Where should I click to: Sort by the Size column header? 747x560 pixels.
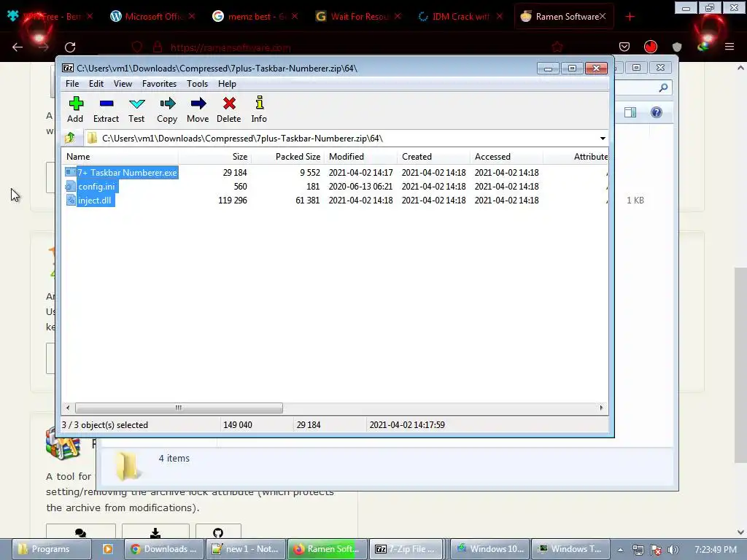click(215, 157)
